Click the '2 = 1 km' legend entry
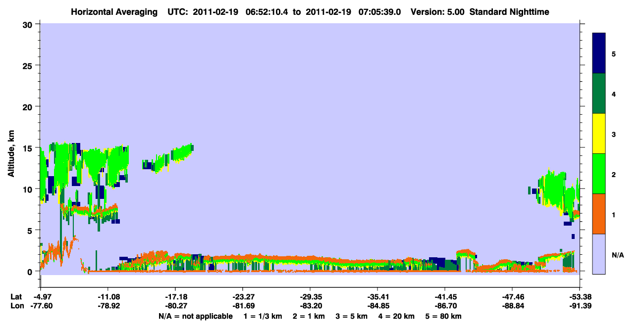644x330 pixels. (309, 316)
